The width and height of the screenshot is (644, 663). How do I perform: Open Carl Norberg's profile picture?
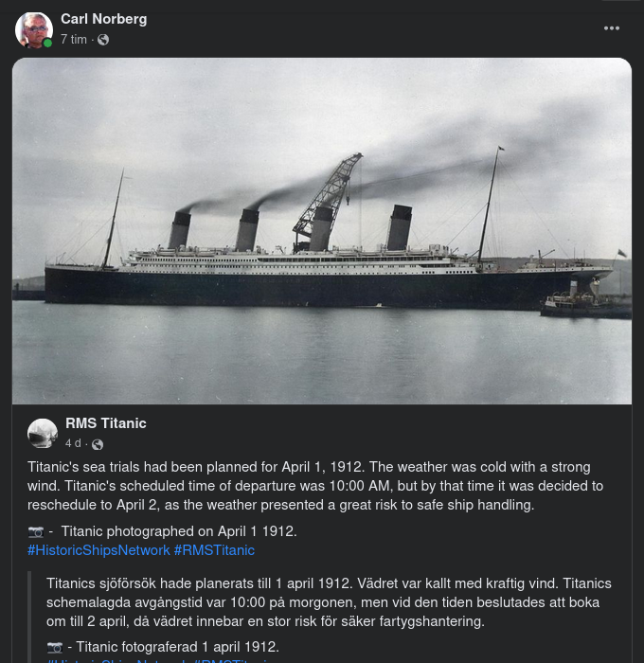[33, 29]
